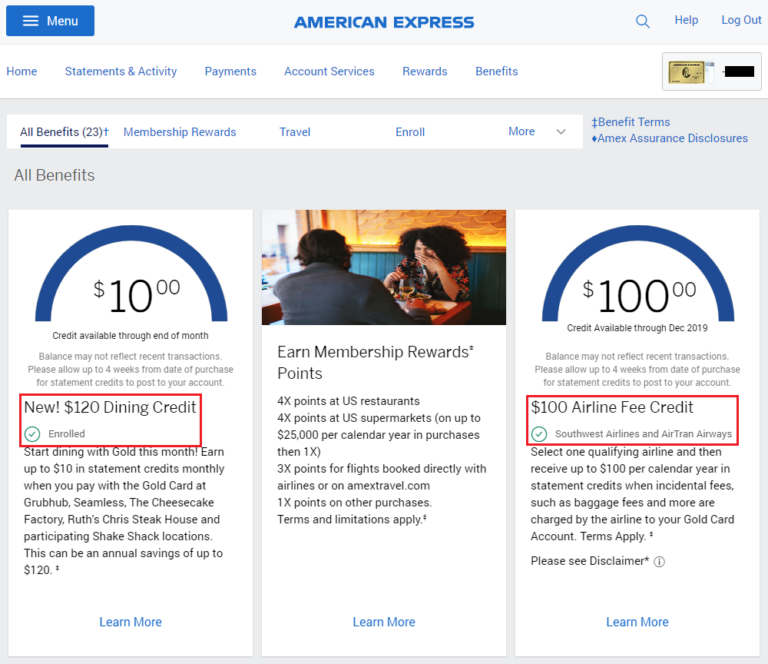Image resolution: width=768 pixels, height=664 pixels.
Task: Click the $100.00 airline credit gauge
Action: (x=638, y=273)
